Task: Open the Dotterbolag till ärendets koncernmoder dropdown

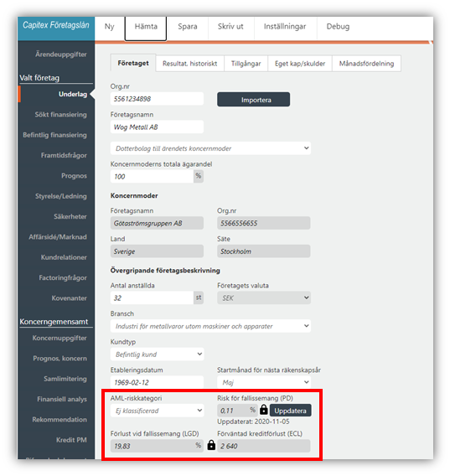Action: click(210, 148)
